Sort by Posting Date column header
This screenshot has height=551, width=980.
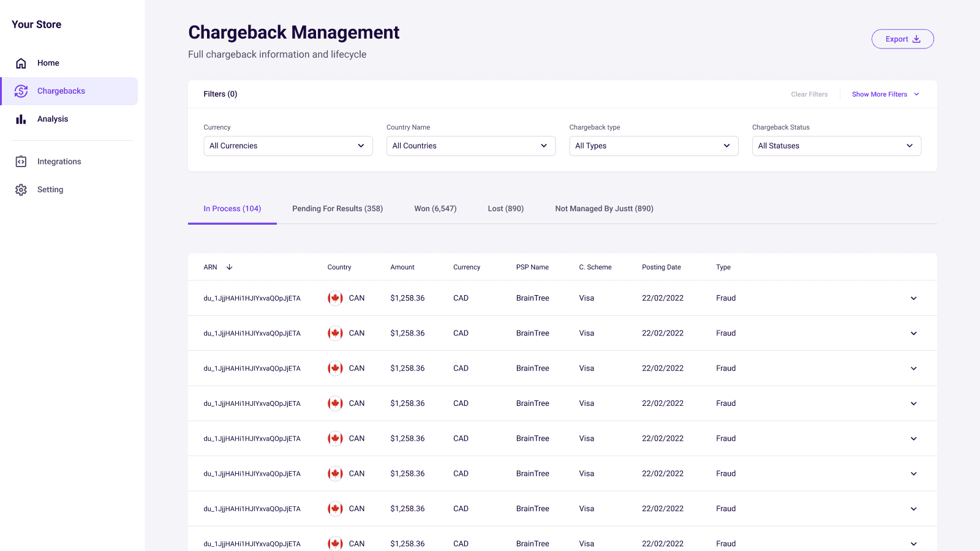(661, 268)
